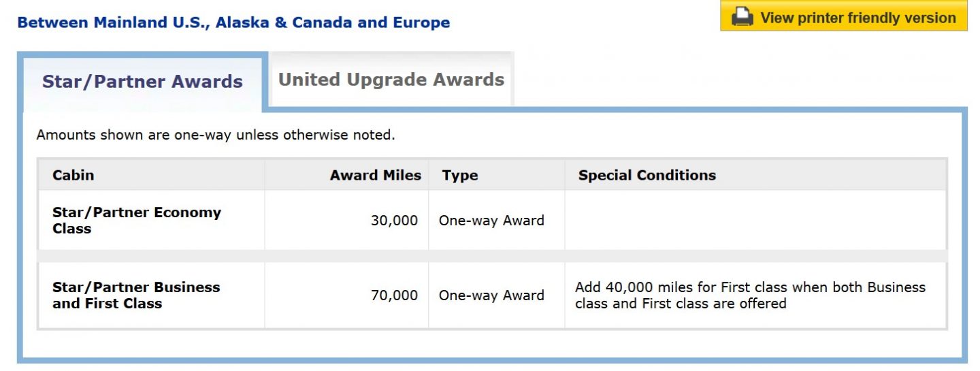Click the 30,000 award miles value
980x371 pixels.
click(394, 221)
